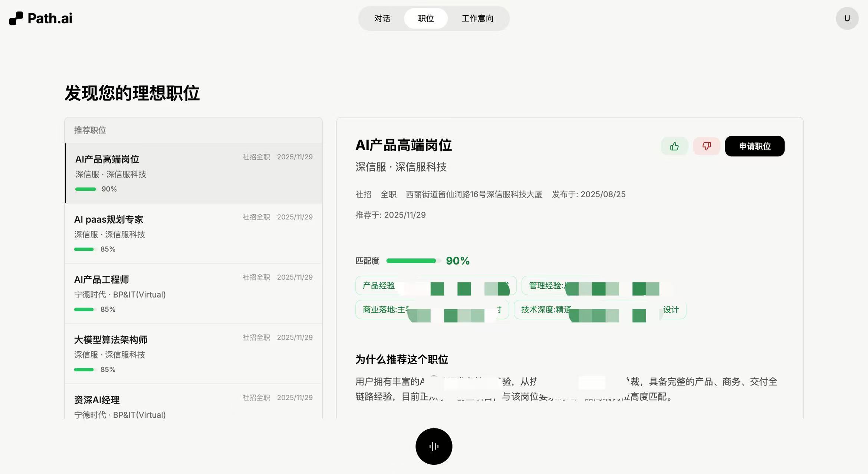This screenshot has width=868, height=474.
Task: Activate the voice input microphone button
Action: 433,447
